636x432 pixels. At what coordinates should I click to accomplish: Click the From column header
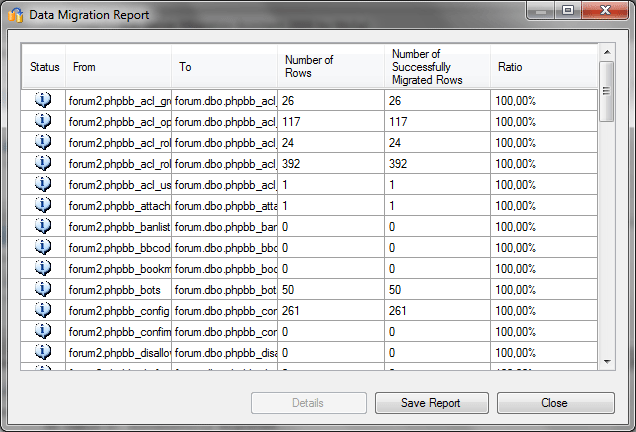[x=119, y=67]
